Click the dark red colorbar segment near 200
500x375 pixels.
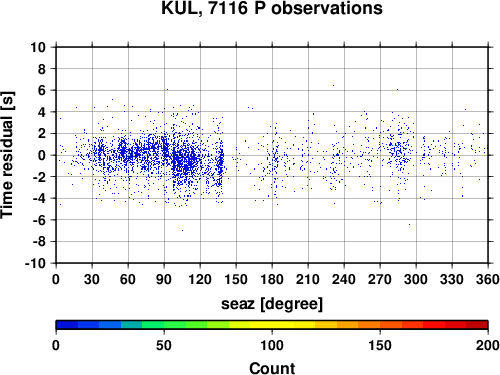(477, 325)
